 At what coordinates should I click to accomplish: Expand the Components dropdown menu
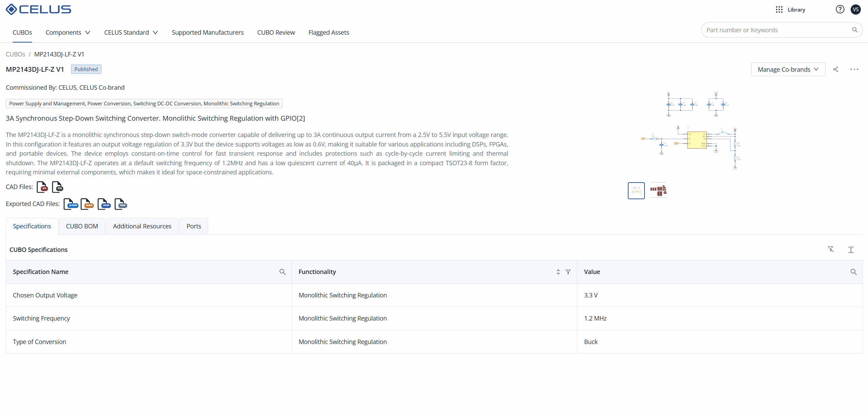[68, 32]
